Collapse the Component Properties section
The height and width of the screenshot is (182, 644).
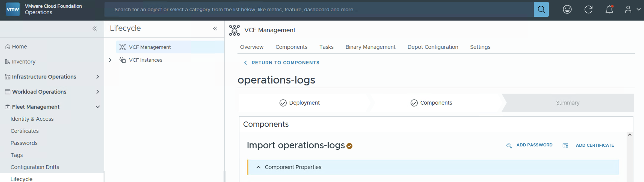point(259,167)
